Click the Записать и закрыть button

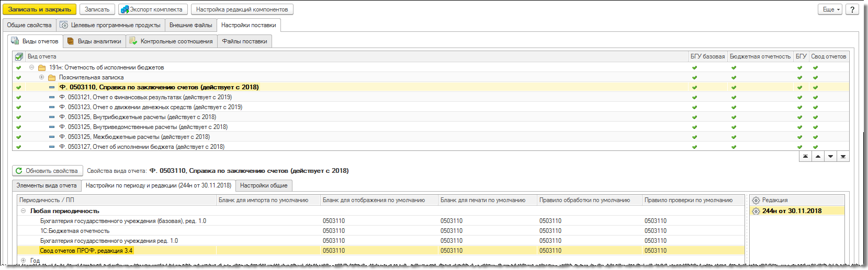pos(39,9)
